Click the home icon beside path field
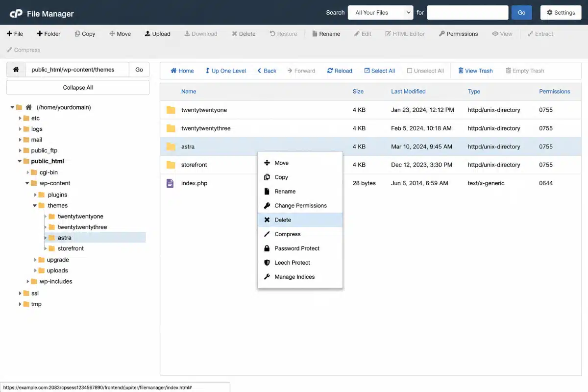 pos(16,70)
